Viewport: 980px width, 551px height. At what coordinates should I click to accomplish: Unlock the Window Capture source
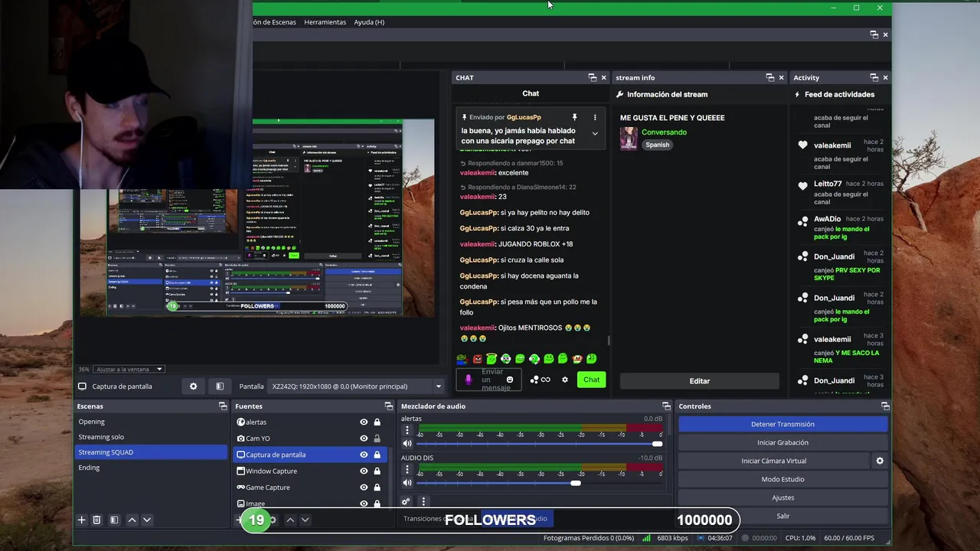click(377, 471)
